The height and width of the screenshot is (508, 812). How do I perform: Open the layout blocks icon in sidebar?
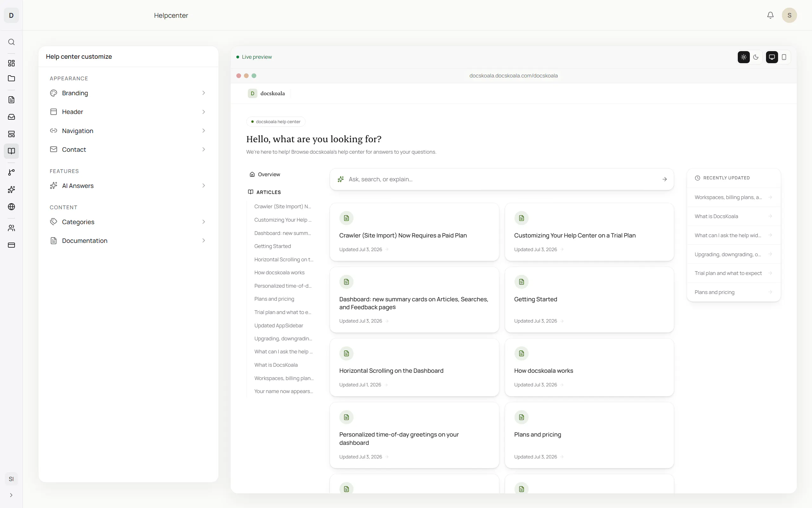[11, 134]
